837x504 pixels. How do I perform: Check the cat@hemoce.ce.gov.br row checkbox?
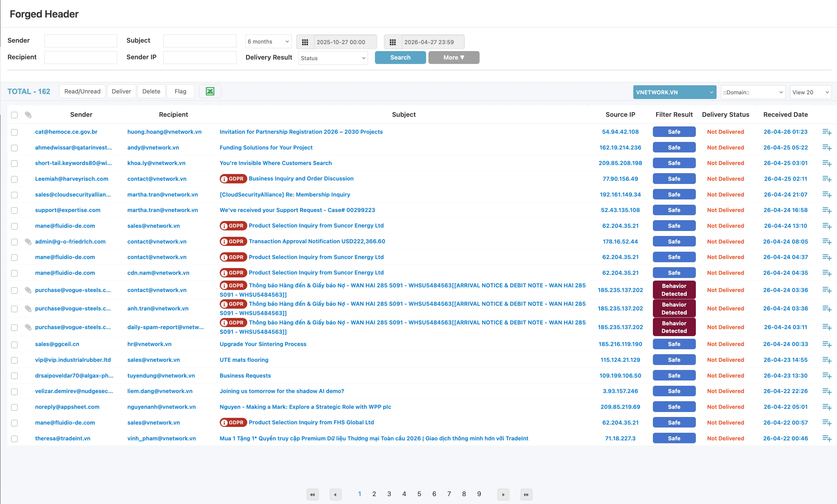point(14,132)
